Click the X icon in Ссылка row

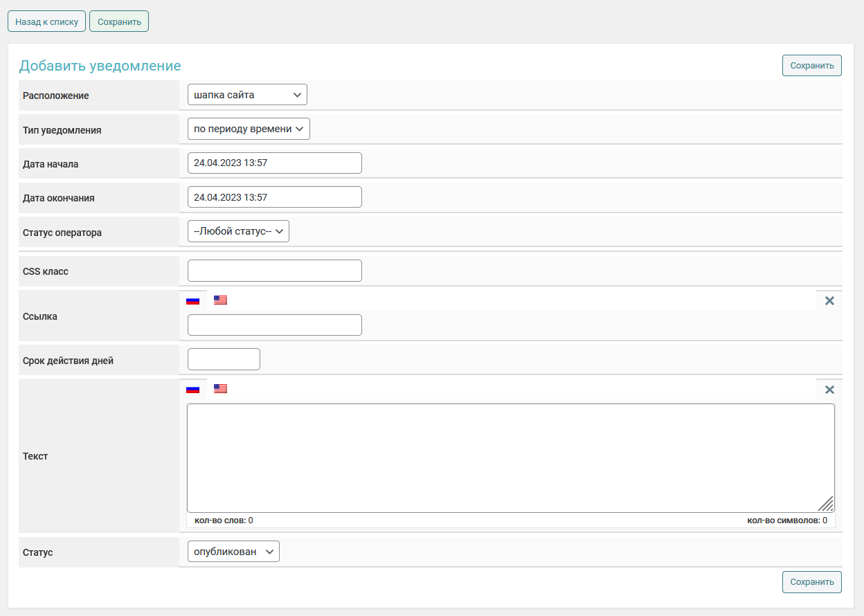click(x=829, y=301)
